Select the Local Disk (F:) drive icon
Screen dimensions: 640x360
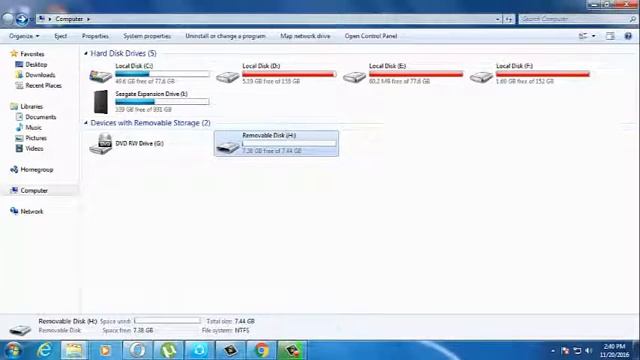click(481, 76)
